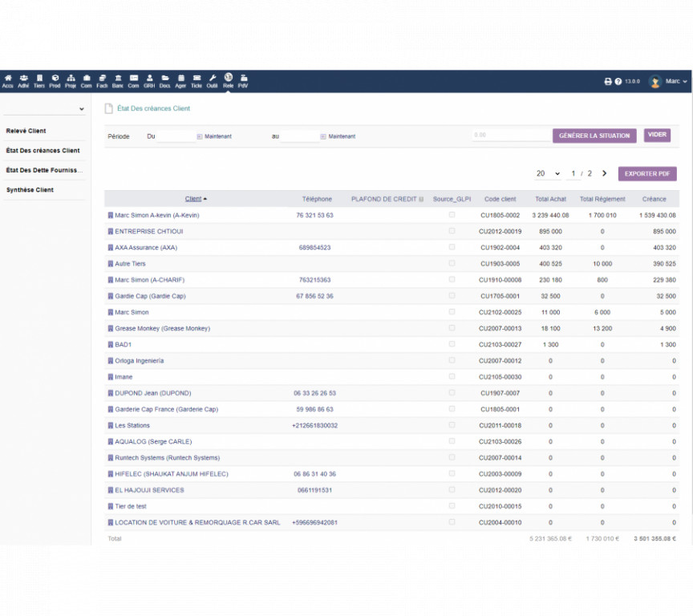Image resolution: width=693 pixels, height=616 pixels.
Task: Select Synthèse Client in the sidebar
Action: pyautogui.click(x=30, y=190)
